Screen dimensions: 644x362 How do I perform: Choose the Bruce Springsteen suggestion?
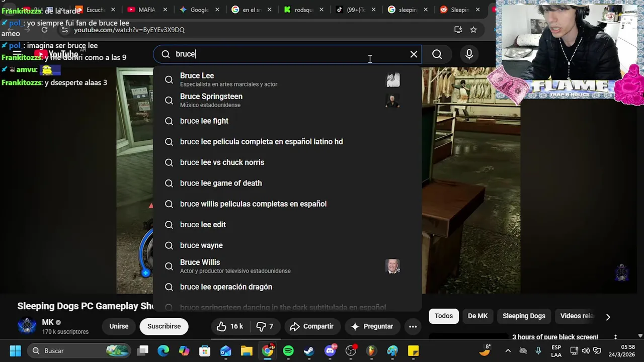(287, 100)
